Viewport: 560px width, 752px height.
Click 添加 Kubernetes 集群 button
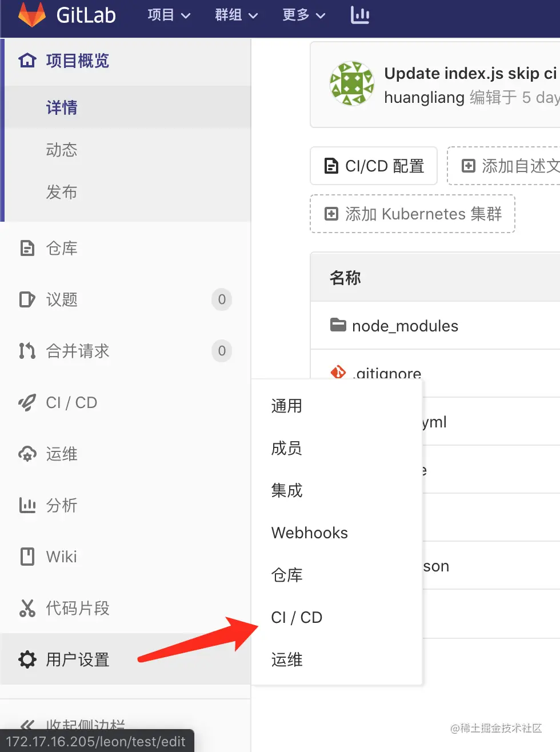[413, 214]
